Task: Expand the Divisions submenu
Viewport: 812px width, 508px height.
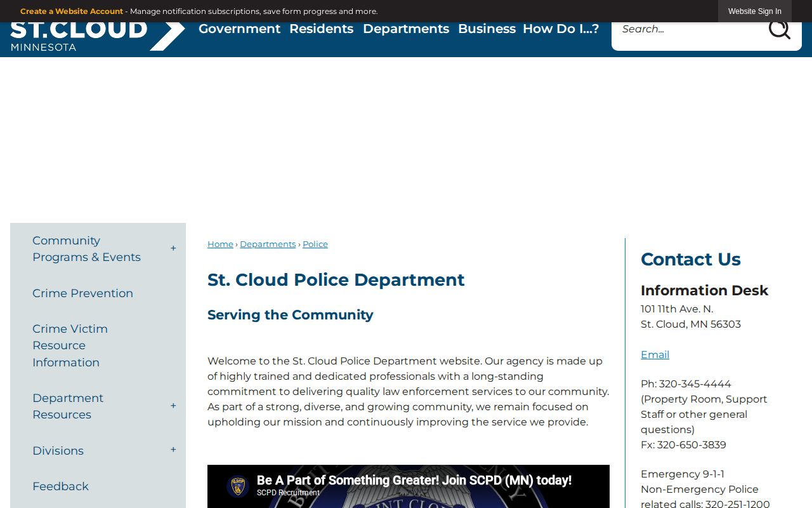Action: pos(173,450)
